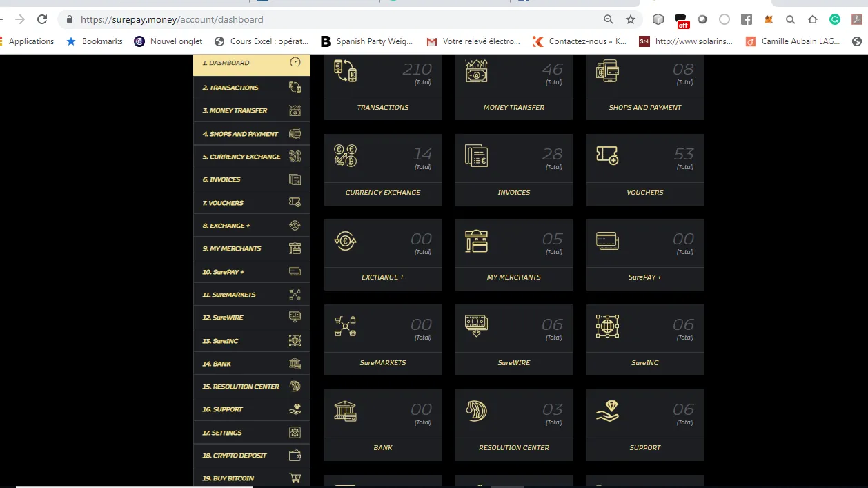This screenshot has height=488, width=868.
Task: Click the Vouchers sidebar icon
Action: (x=295, y=202)
